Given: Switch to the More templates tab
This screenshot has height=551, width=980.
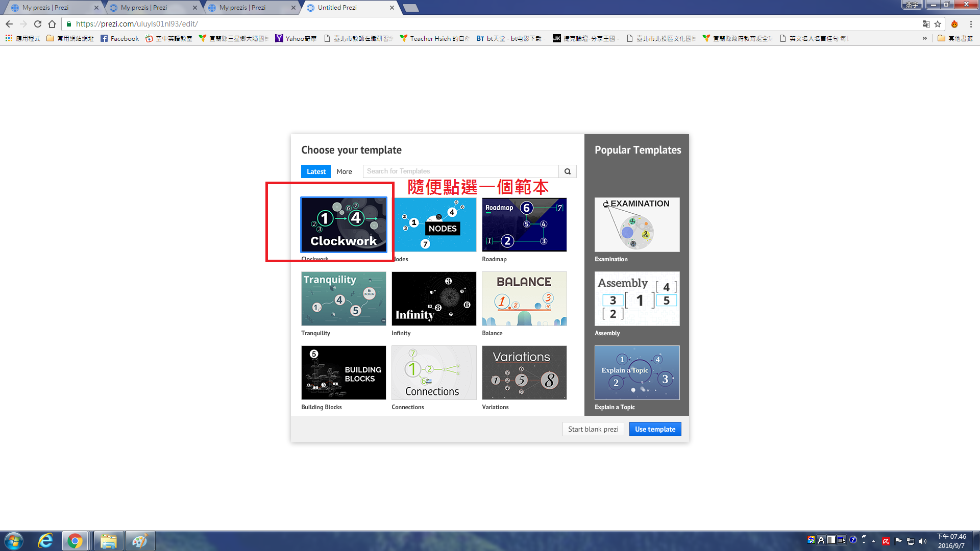Looking at the screenshot, I should click(344, 171).
